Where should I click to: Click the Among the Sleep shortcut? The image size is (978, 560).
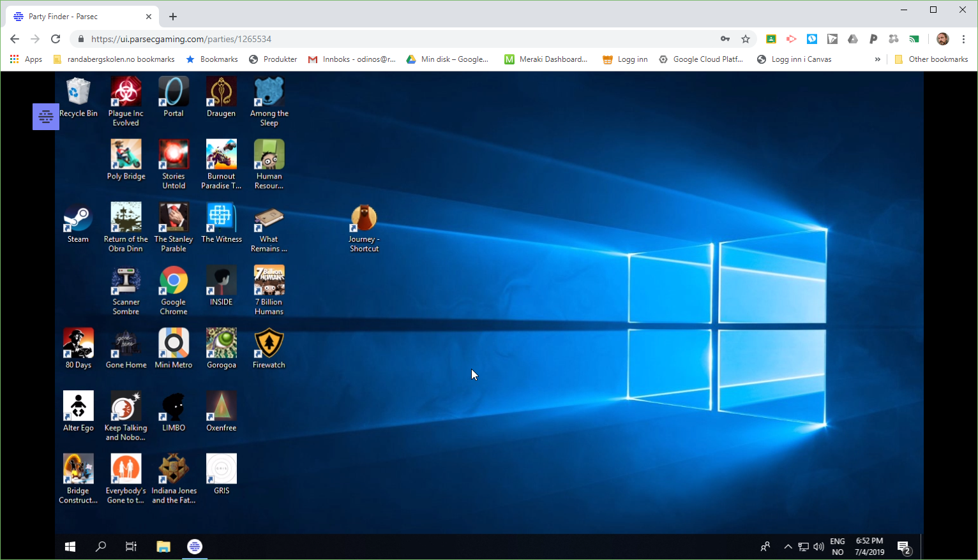269,101
